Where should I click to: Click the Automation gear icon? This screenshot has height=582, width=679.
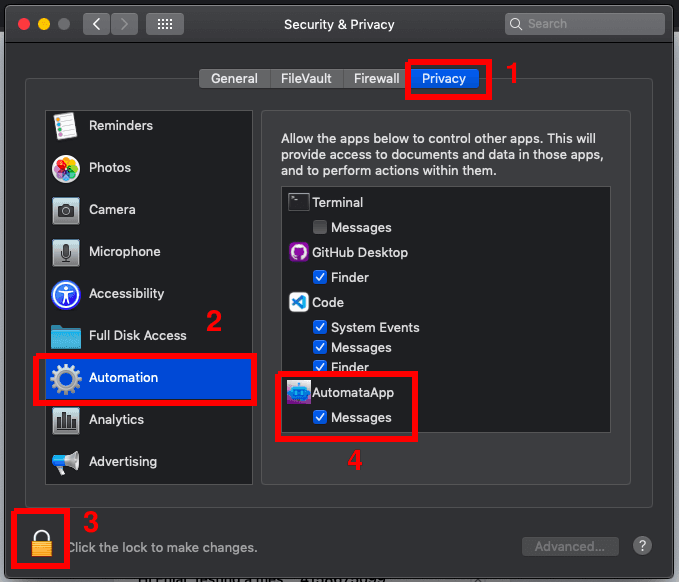tap(66, 379)
